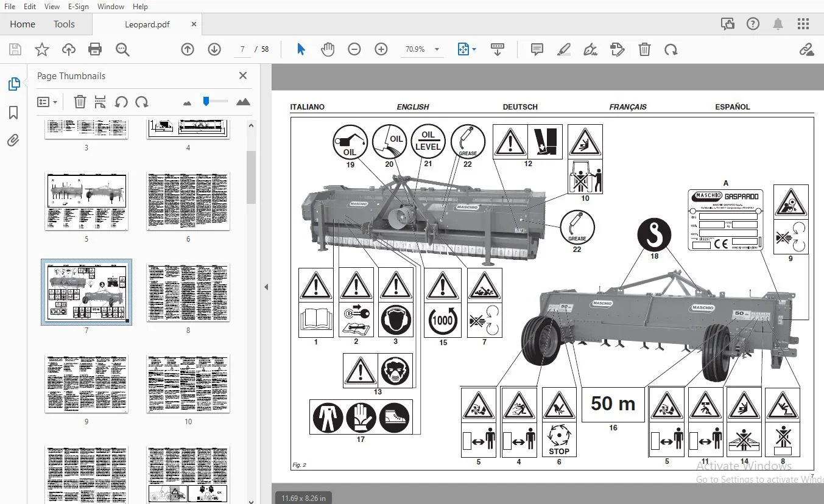Viewport: 824px width, 504px height.
Task: Select page 3 thumbnail
Action: click(86, 130)
